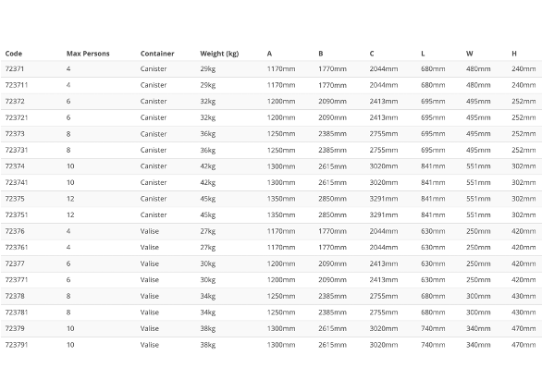Click code 72374 in the first column
The height and width of the screenshot is (392, 542).
pos(15,166)
